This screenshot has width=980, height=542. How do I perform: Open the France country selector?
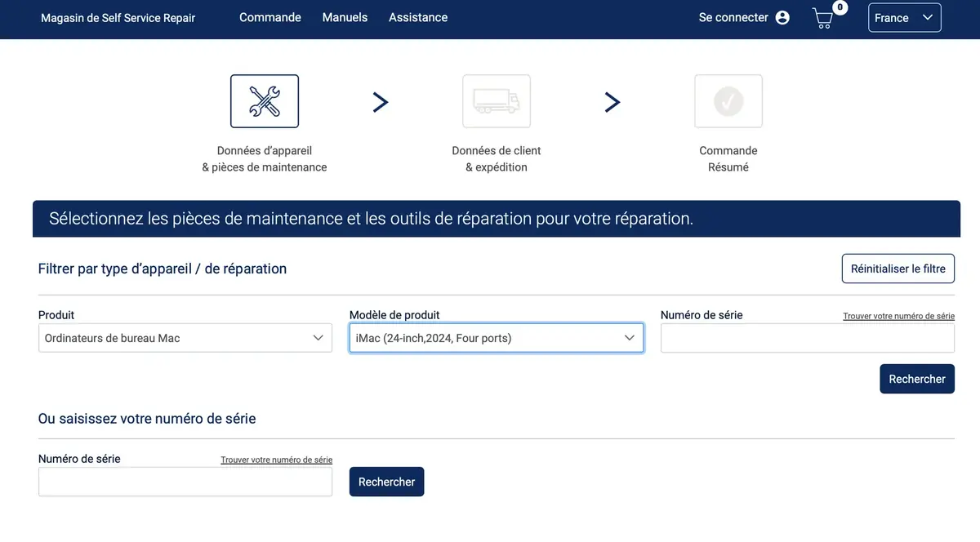[x=904, y=18]
